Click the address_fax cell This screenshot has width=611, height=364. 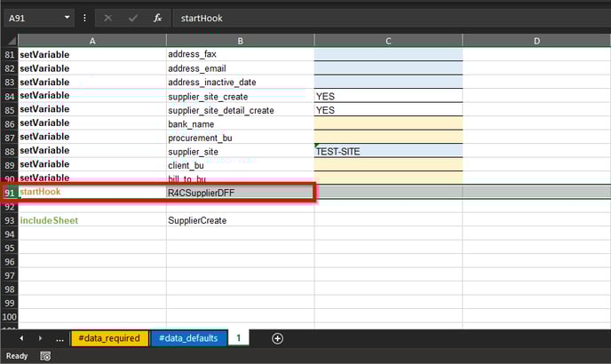coord(241,54)
